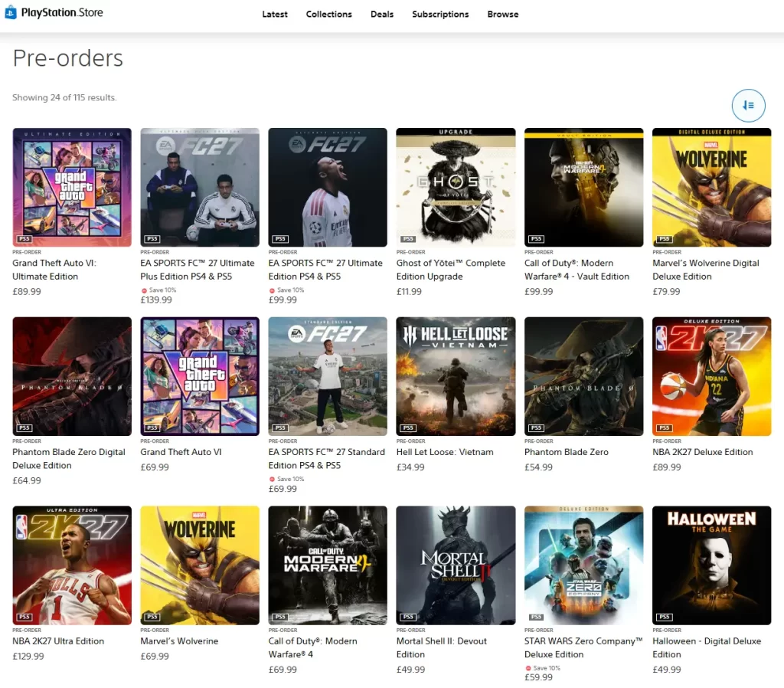Click the 'Grand Theft Auto VI' standard edition title
Viewport: 784px width, 688px height.
coord(181,452)
